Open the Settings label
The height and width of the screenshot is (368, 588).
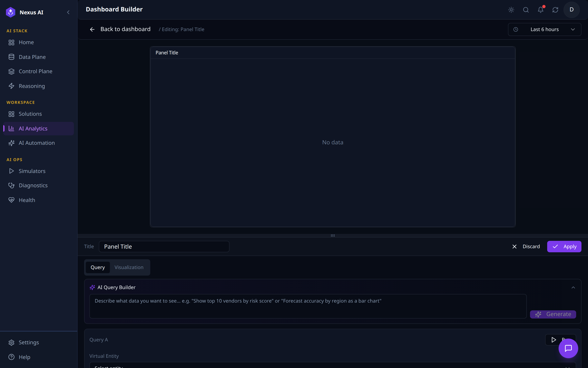[x=29, y=342]
